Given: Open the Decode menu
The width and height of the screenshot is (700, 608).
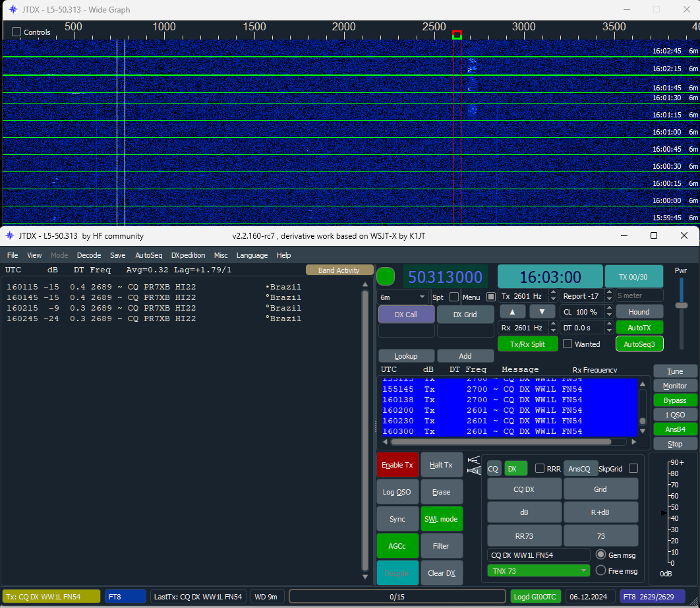Looking at the screenshot, I should (89, 255).
